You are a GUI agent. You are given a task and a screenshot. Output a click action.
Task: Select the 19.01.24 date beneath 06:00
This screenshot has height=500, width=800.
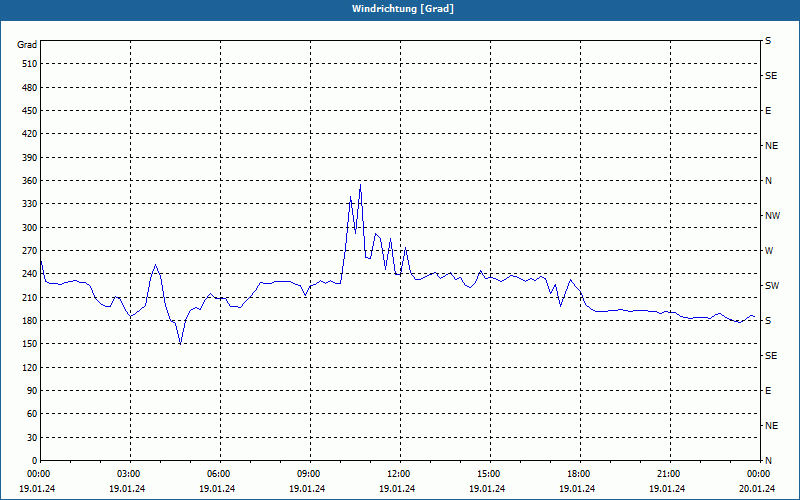point(217,488)
